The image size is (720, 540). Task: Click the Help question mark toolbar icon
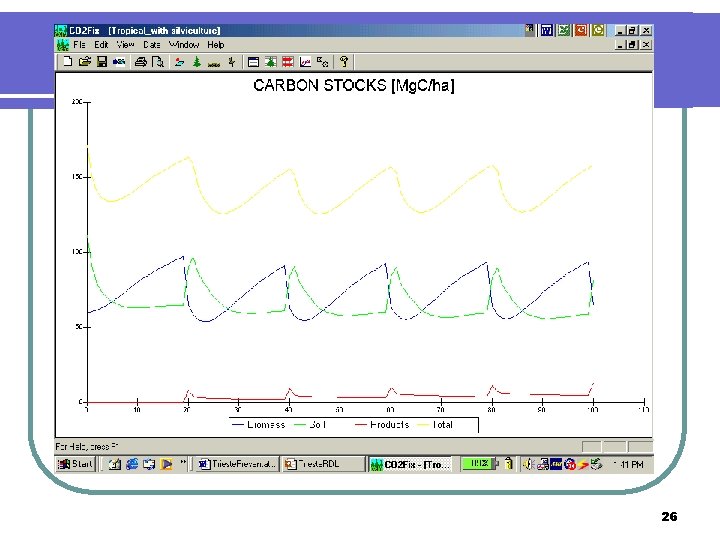(344, 62)
